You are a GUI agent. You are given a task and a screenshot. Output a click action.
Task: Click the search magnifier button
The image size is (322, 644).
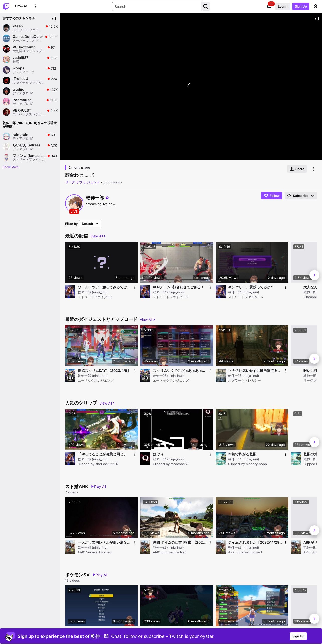click(206, 6)
